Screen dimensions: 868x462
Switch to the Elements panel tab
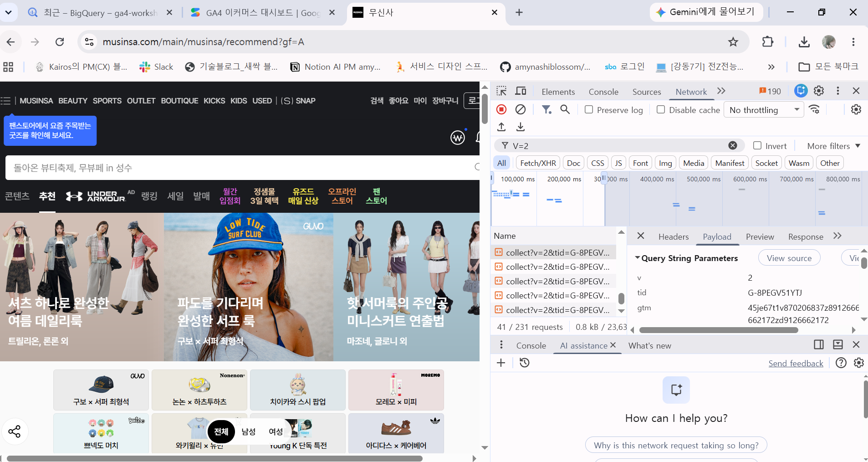[558, 92]
